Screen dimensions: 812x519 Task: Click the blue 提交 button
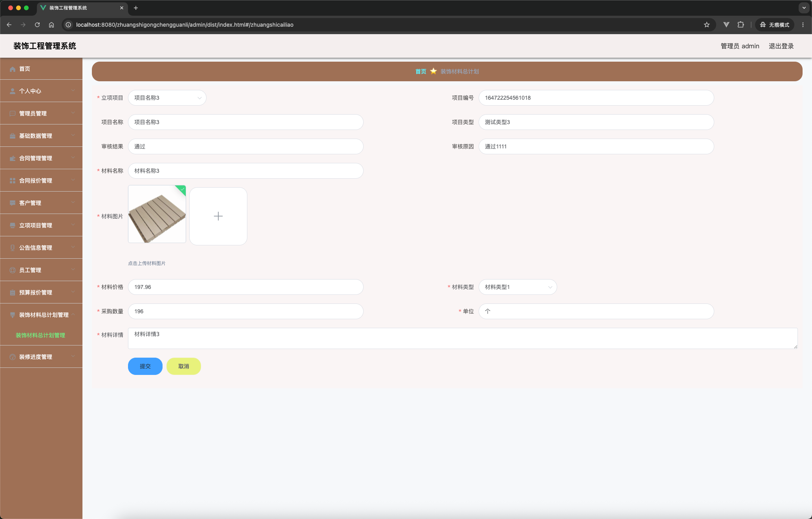pyautogui.click(x=145, y=366)
